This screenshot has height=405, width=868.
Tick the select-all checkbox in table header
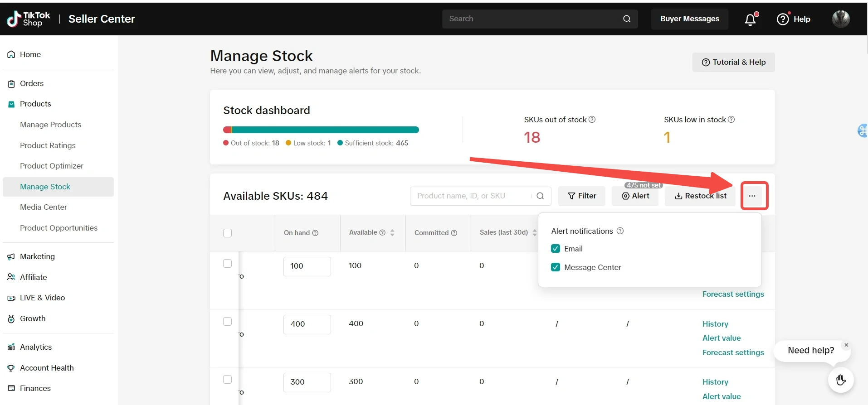pyautogui.click(x=228, y=233)
